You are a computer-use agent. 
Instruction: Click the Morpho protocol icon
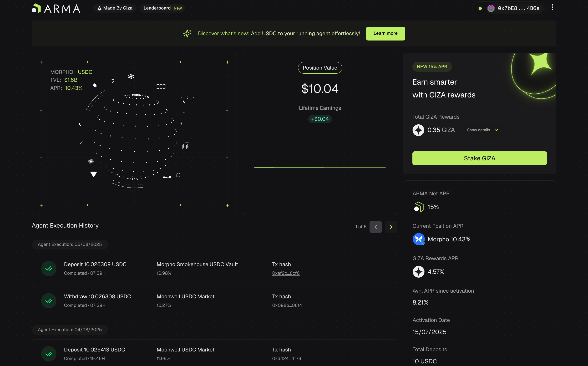[419, 239]
